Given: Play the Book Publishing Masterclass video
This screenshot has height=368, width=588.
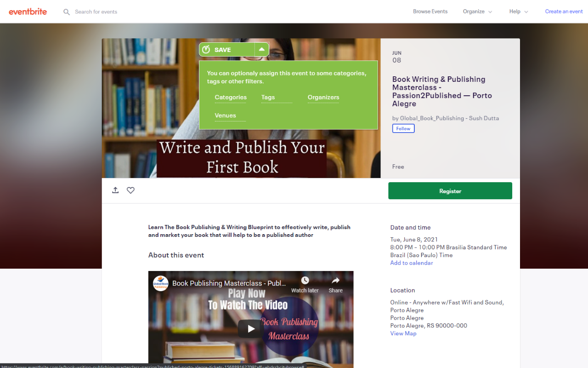Looking at the screenshot, I should (x=251, y=328).
